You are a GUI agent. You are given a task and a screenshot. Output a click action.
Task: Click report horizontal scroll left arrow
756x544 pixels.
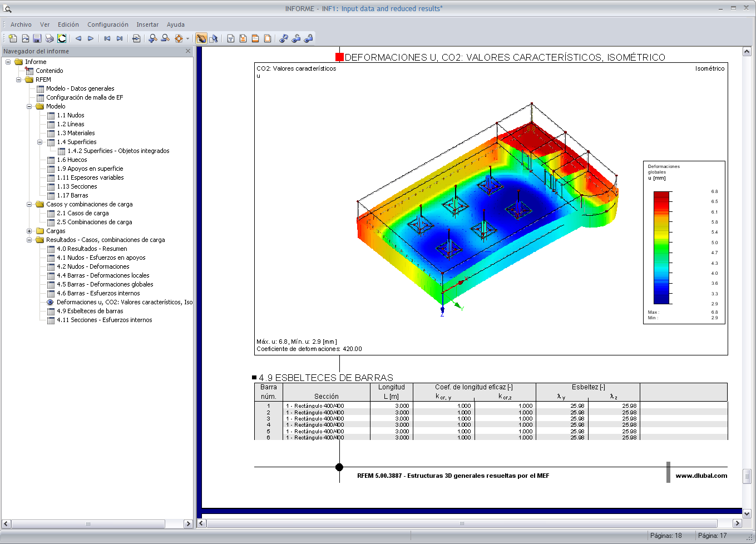click(x=202, y=523)
